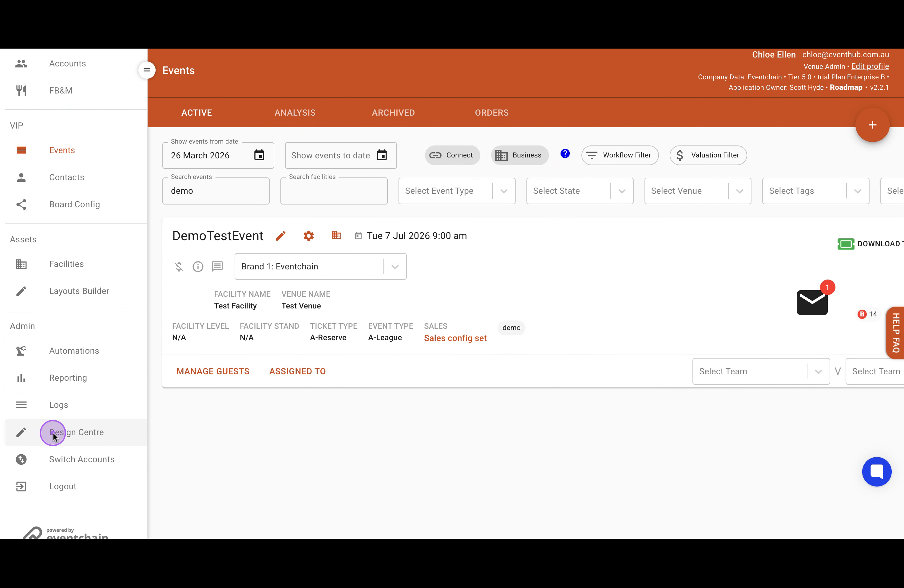Toggle the Workflow Filter chip
The width and height of the screenshot is (904, 588).
click(x=620, y=155)
